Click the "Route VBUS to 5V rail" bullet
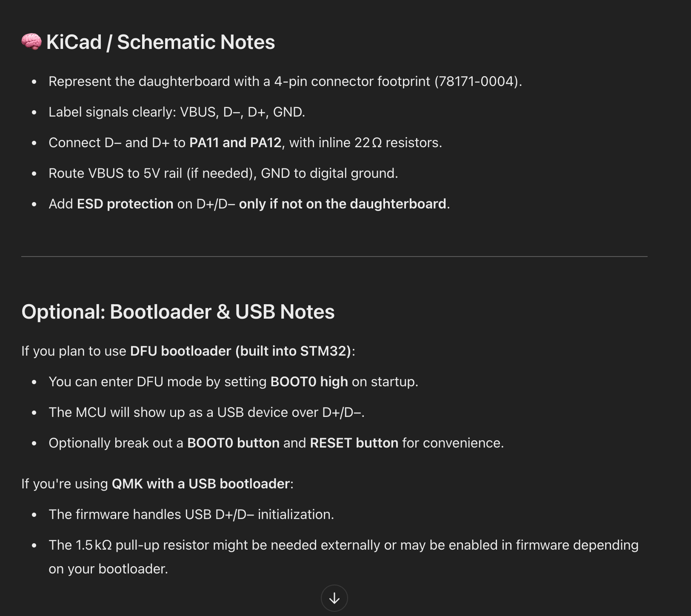 click(223, 173)
